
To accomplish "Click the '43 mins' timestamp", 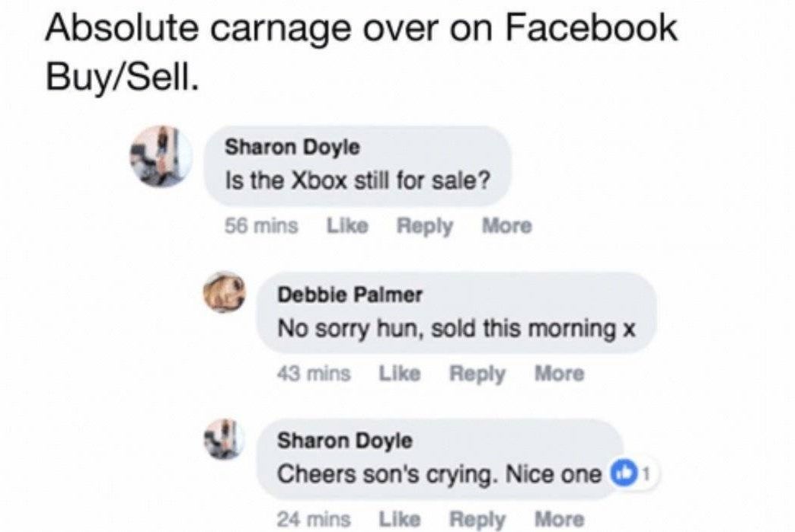I will pyautogui.click(x=314, y=374).
